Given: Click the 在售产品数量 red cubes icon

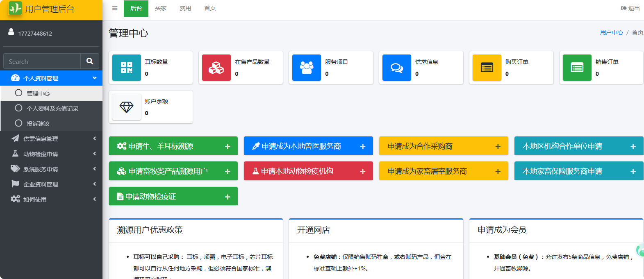Looking at the screenshot, I should pos(216,68).
